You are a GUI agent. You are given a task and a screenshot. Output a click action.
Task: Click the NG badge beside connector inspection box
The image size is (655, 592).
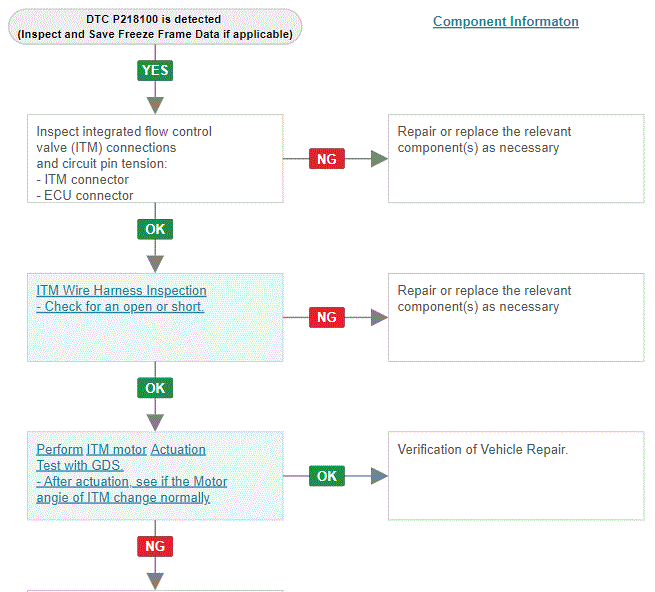pyautogui.click(x=327, y=159)
